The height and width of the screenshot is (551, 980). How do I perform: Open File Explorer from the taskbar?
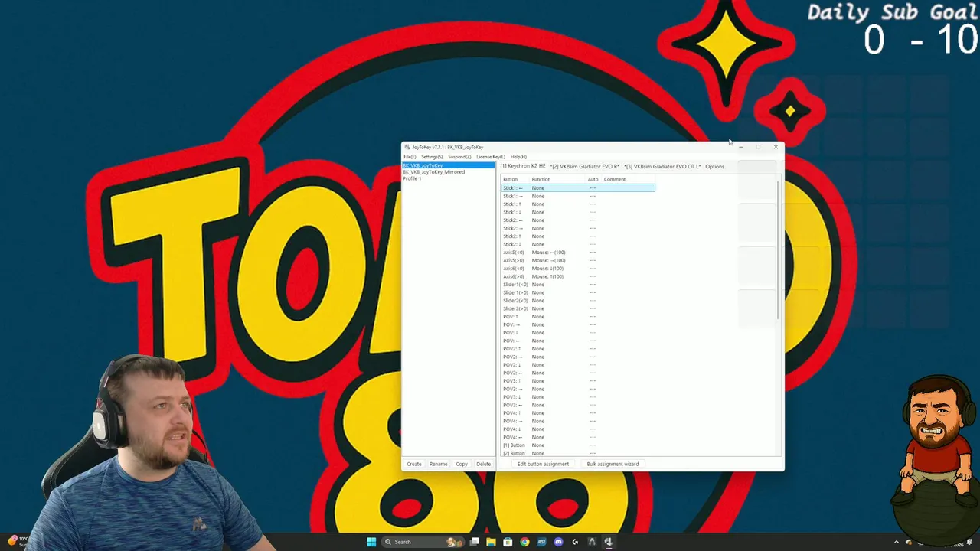pos(491,542)
